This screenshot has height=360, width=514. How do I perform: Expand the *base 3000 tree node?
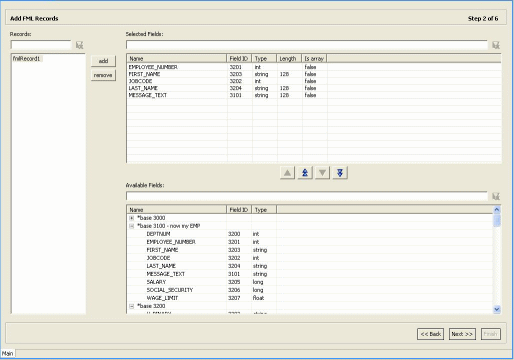(x=132, y=218)
